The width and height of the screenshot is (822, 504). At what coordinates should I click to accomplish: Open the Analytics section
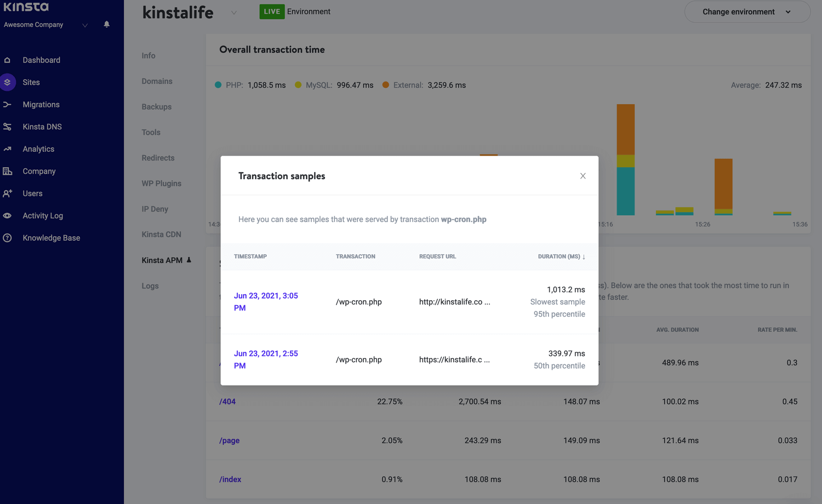click(38, 149)
